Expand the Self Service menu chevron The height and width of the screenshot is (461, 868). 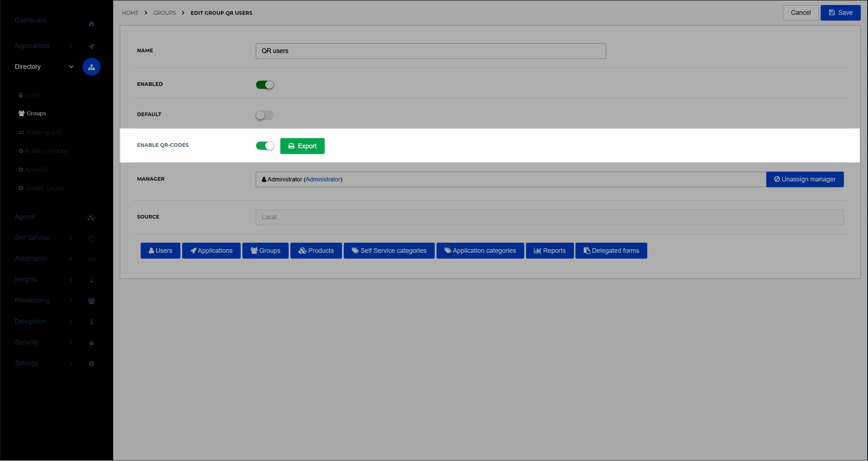tap(71, 238)
